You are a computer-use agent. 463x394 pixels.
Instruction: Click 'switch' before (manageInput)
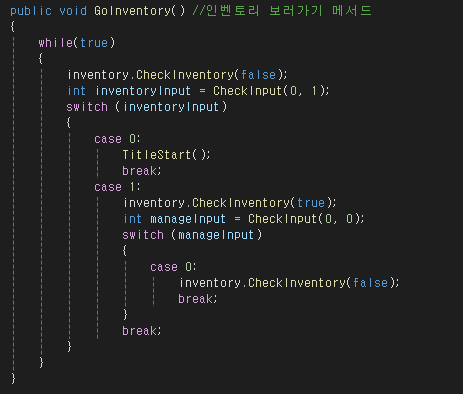pos(143,235)
